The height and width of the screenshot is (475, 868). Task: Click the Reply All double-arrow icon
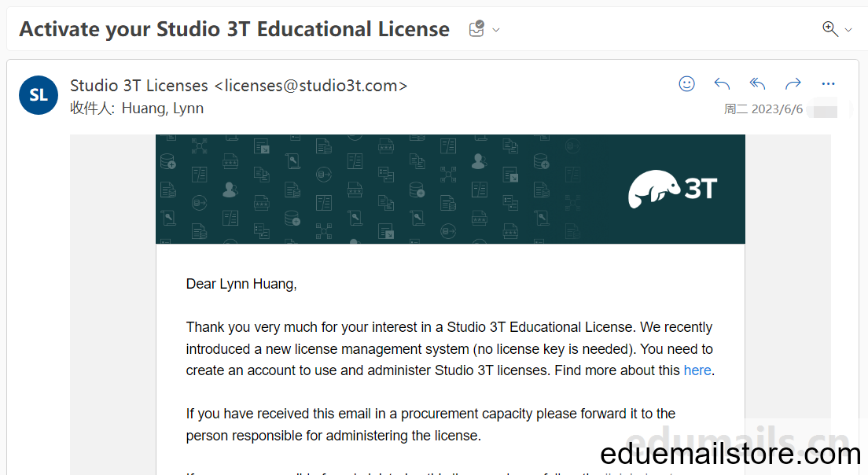coord(757,83)
